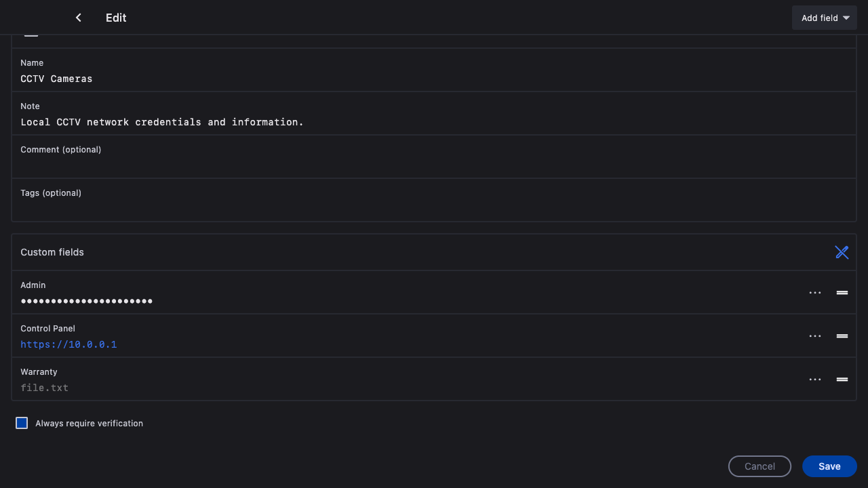Click the Tags (optional) field
Screen dimensions: 868x488
271,206
